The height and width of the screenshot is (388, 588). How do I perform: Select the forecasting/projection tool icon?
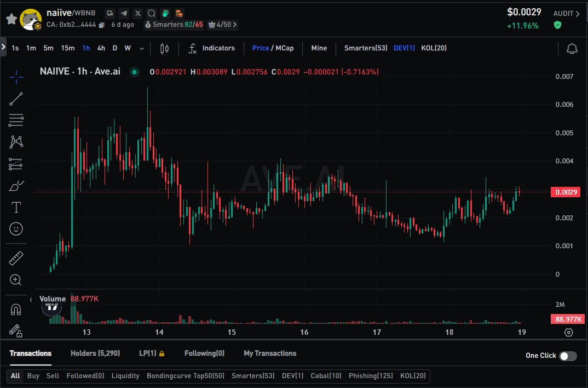tap(16, 164)
